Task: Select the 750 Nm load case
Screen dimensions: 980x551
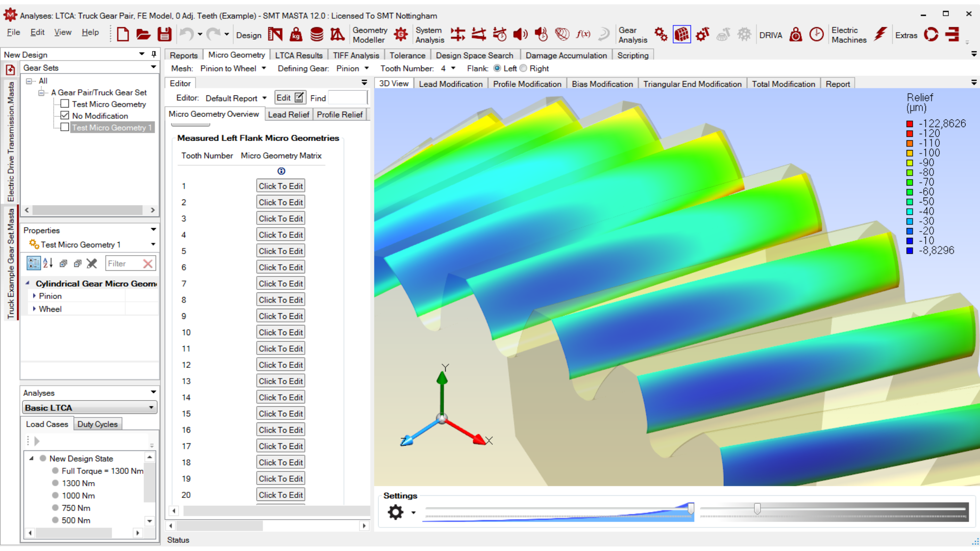Action: [76, 508]
